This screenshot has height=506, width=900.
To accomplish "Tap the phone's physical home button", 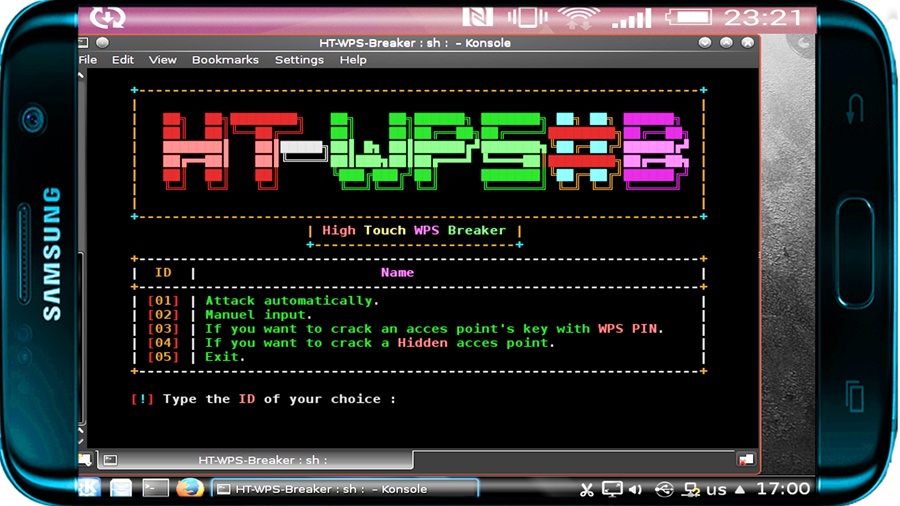I will pos(855,252).
